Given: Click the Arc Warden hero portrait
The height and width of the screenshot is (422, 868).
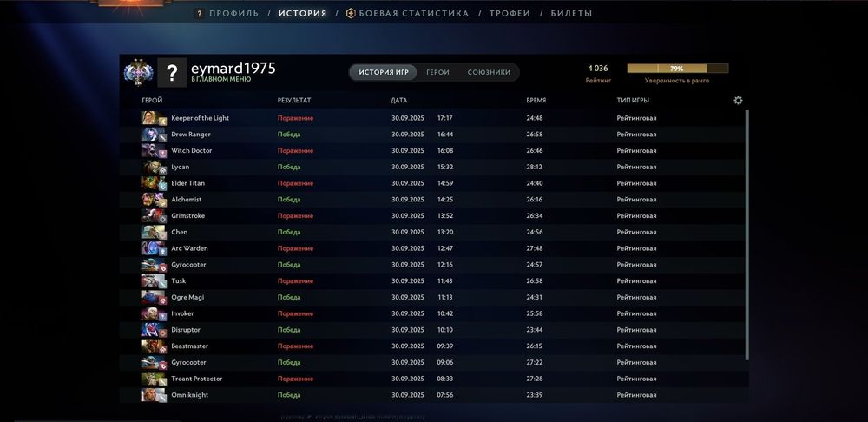Looking at the screenshot, I should [154, 248].
